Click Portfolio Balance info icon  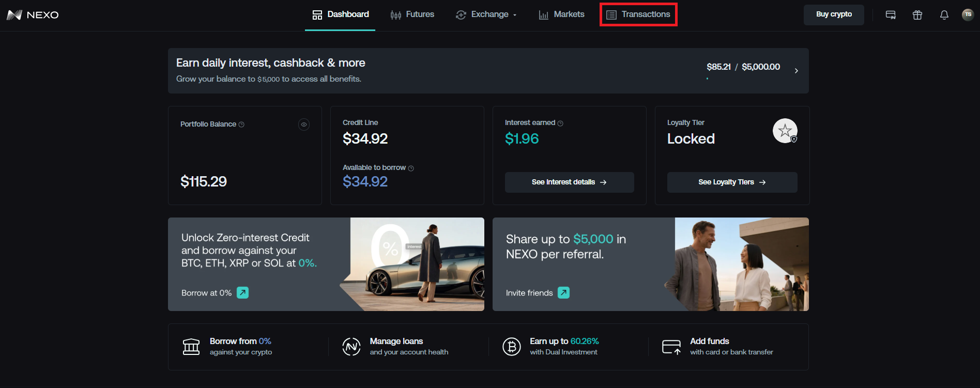pyautogui.click(x=241, y=125)
